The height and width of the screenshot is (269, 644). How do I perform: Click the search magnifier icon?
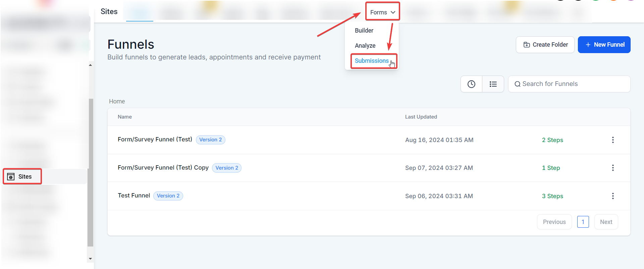518,84
